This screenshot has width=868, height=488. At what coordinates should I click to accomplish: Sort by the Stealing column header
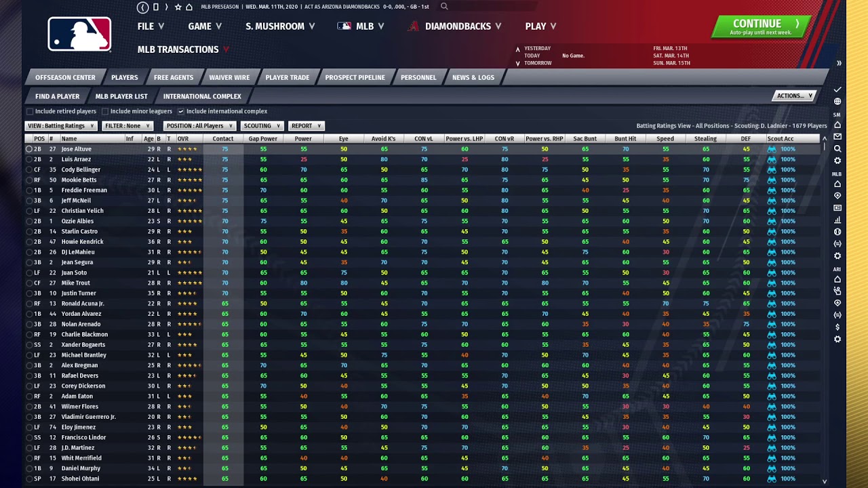(x=705, y=139)
